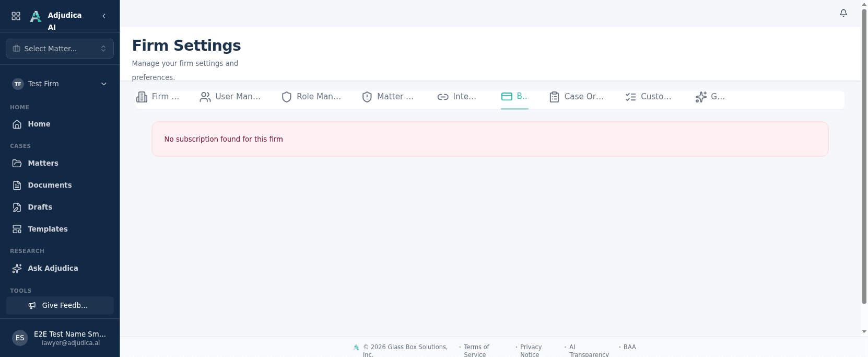Open the E2E Test Name user profile
Screen dimensions: 868x357
point(60,338)
